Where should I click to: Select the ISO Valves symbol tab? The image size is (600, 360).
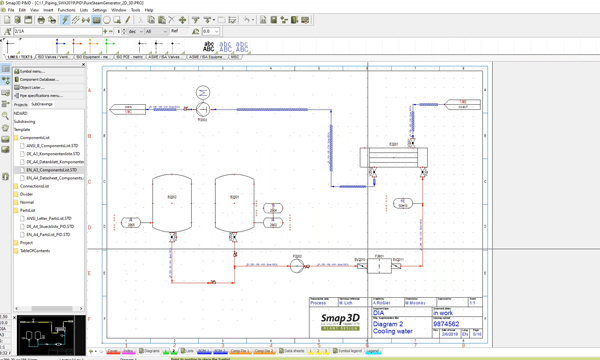point(54,57)
